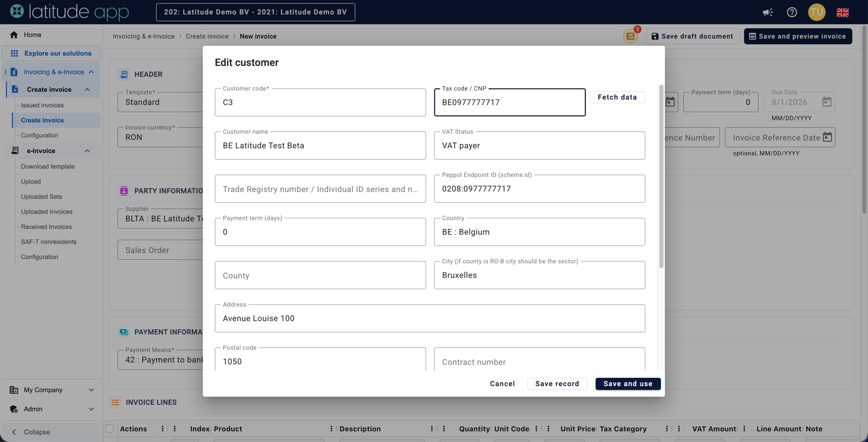Click Save record
This screenshot has height=442, width=868.
[557, 384]
